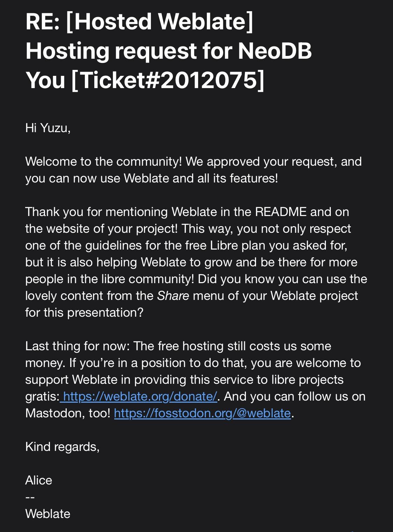Click the "for this presentation?" line
The width and height of the screenshot is (393, 532).
tap(84, 312)
